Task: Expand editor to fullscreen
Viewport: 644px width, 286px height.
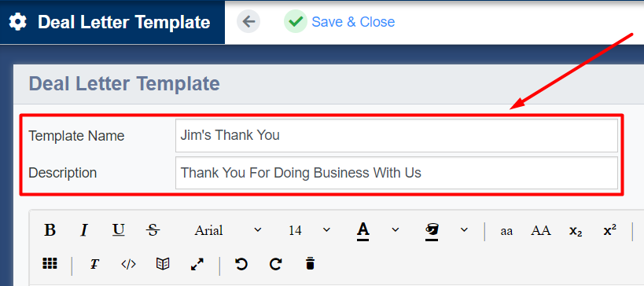Action: click(197, 264)
